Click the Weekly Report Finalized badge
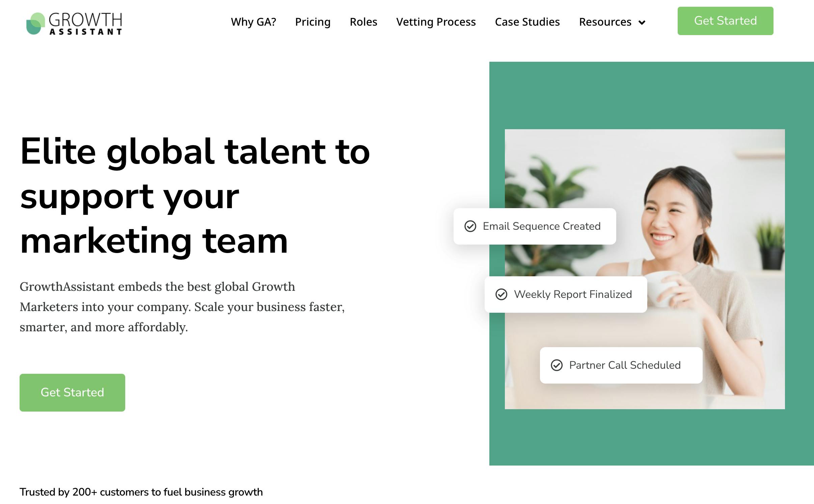 click(x=566, y=295)
